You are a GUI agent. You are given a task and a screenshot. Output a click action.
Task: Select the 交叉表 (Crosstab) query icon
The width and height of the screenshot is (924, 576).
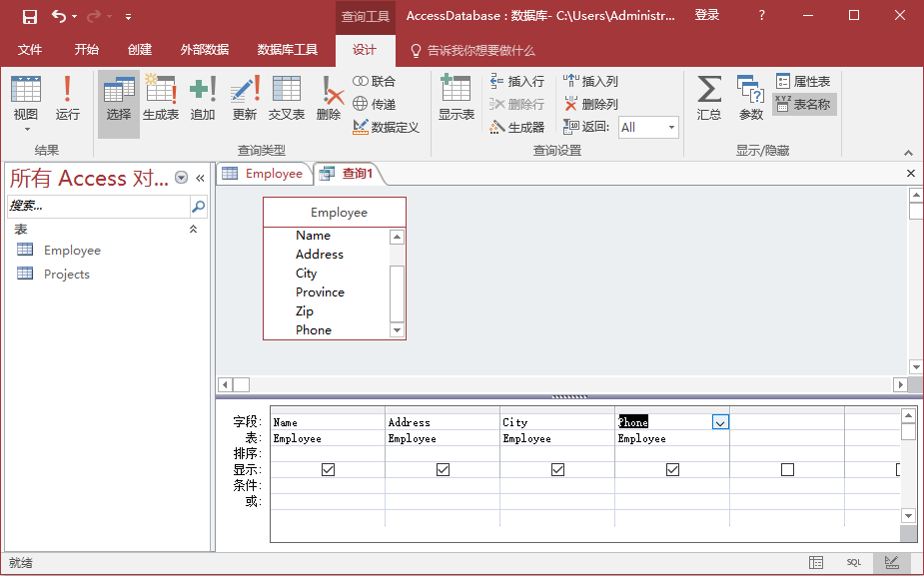(287, 99)
